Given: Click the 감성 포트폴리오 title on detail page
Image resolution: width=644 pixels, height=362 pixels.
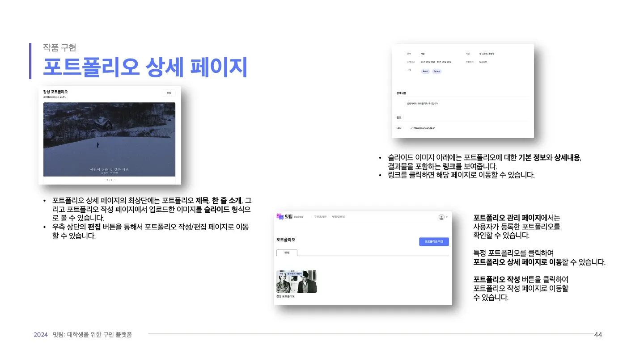Looking at the screenshot, I should (55, 92).
